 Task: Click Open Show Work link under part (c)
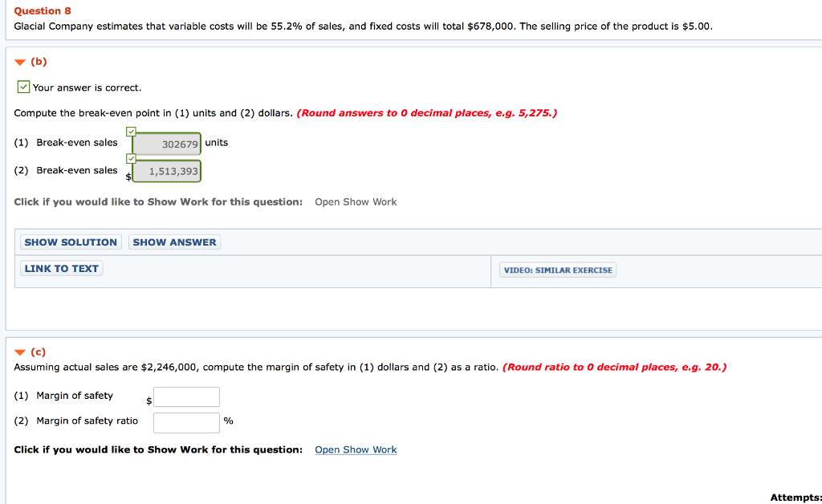click(356, 449)
